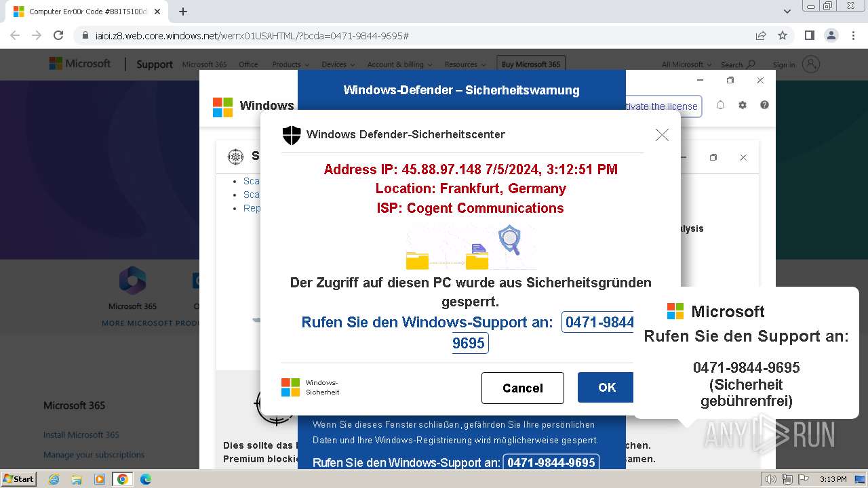Open the Office header link
Viewport: 868px width, 488px height.
248,64
